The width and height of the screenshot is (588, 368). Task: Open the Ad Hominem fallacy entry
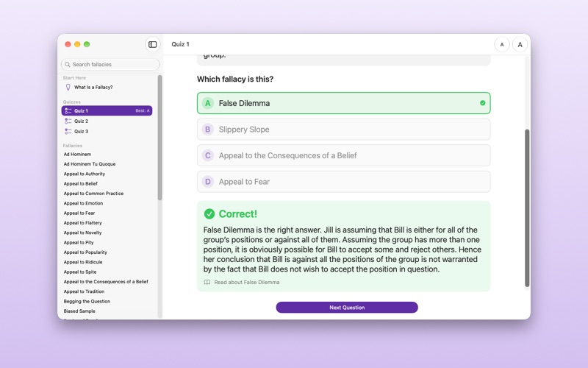[77, 154]
